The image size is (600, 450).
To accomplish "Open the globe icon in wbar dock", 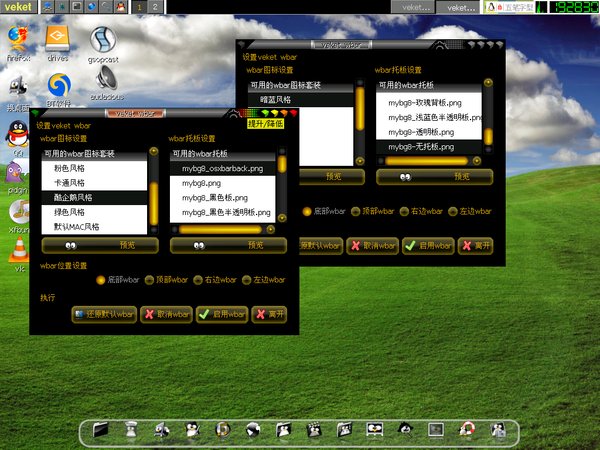I will pyautogui.click(x=253, y=430).
